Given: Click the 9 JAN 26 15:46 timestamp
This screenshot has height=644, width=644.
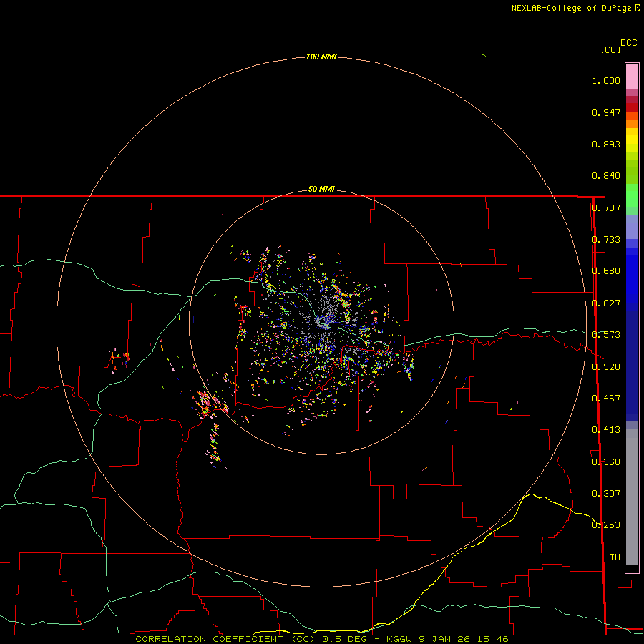Looking at the screenshot, I should 464,639.
